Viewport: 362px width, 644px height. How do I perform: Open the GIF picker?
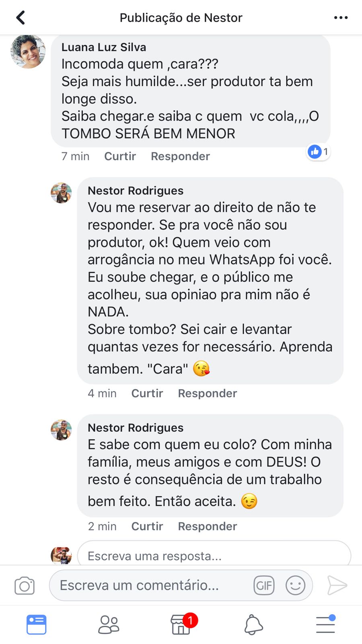(264, 585)
